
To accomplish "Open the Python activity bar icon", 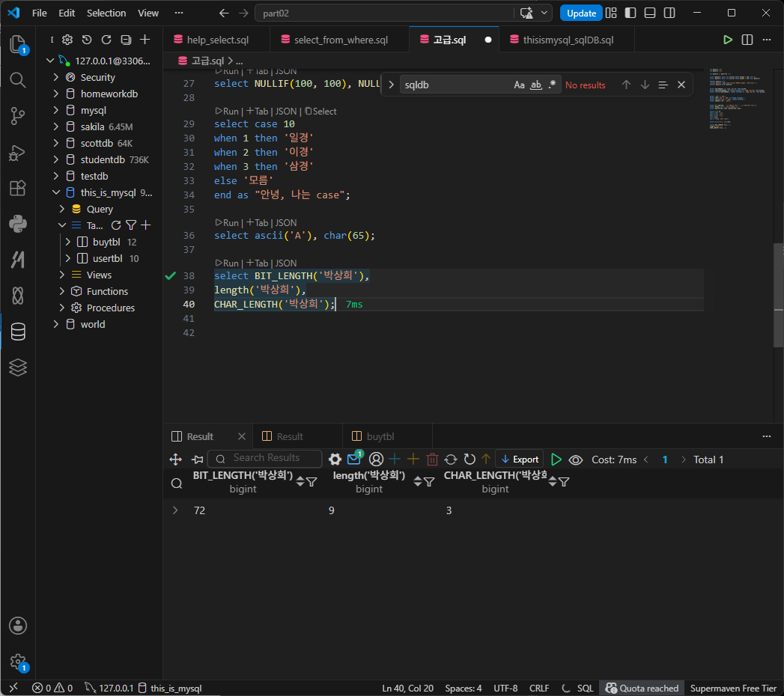I will pyautogui.click(x=18, y=224).
